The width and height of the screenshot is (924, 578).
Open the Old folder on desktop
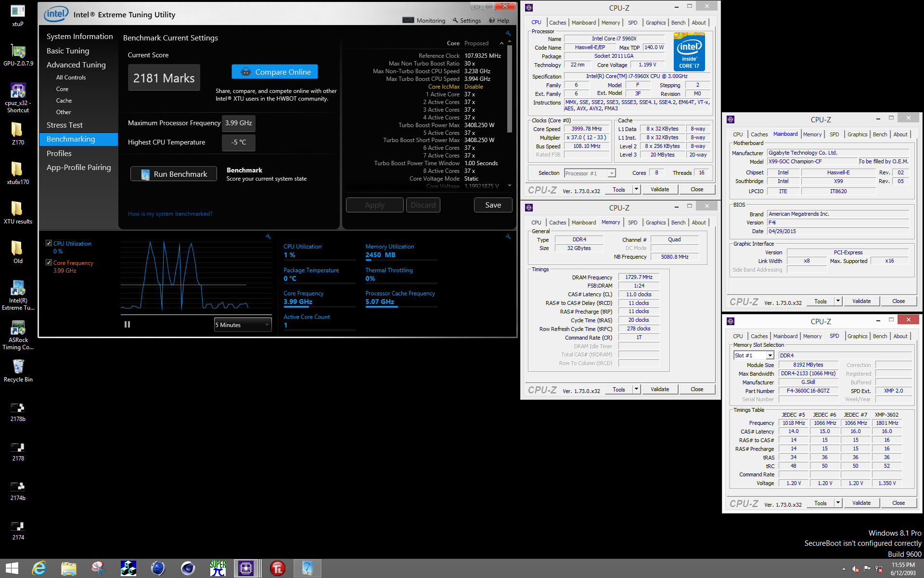(x=18, y=252)
